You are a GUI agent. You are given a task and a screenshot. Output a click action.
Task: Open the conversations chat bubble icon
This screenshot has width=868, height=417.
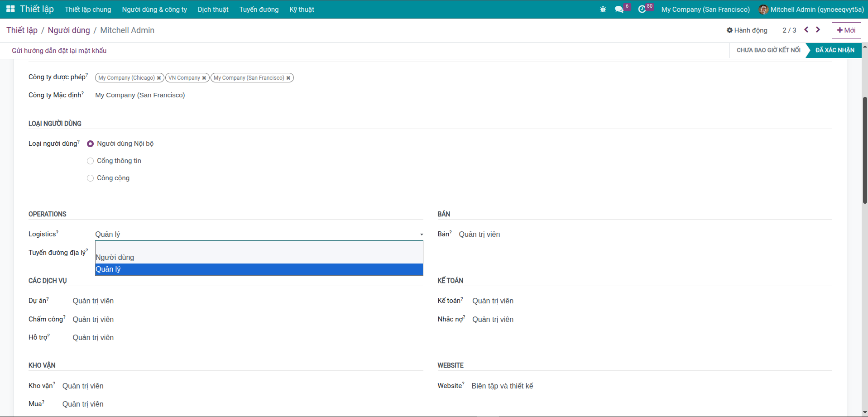[x=619, y=10]
